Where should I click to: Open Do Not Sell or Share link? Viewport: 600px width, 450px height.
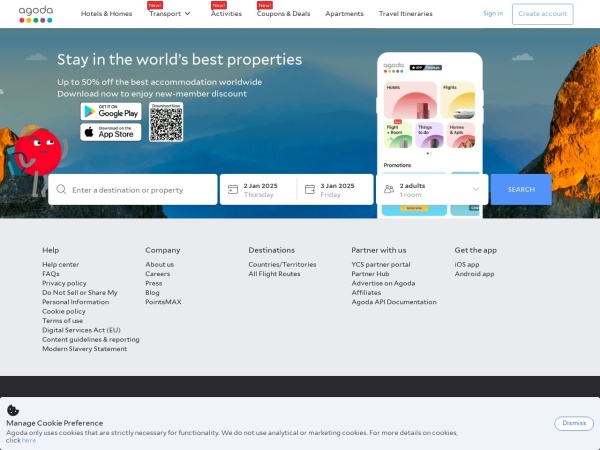(x=80, y=297)
